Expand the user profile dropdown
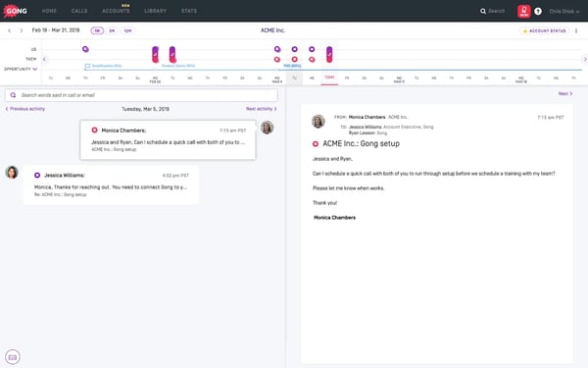Image resolution: width=588 pixels, height=368 pixels. click(564, 11)
